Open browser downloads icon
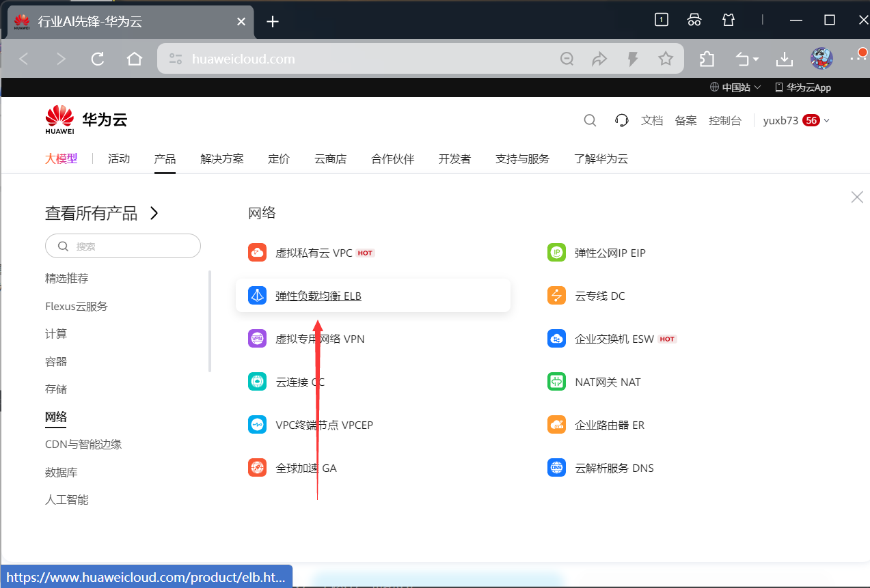The width and height of the screenshot is (870, 588). (785, 59)
